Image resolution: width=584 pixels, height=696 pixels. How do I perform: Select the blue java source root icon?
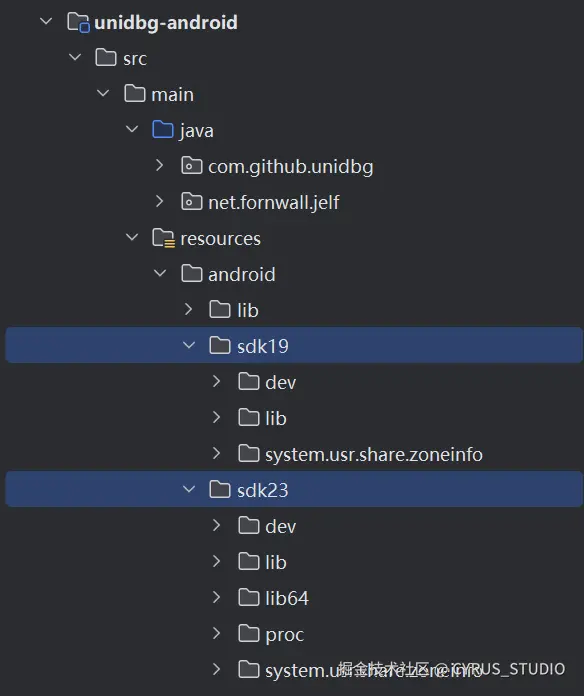pos(162,130)
